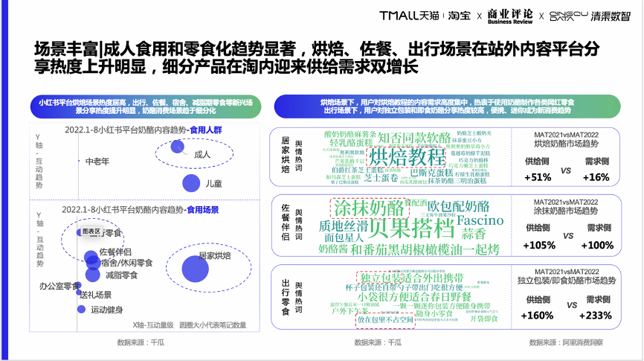Select the chart title ending with 食用人群

143,130
